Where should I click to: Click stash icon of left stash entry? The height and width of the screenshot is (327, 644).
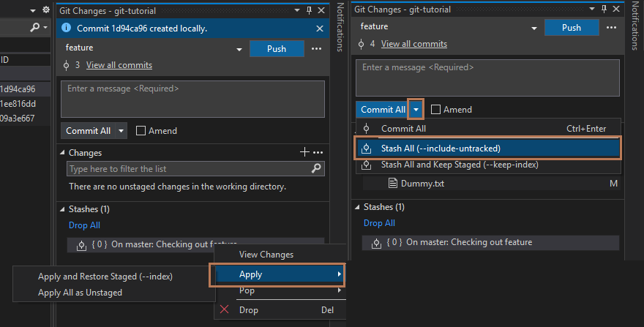(81, 246)
